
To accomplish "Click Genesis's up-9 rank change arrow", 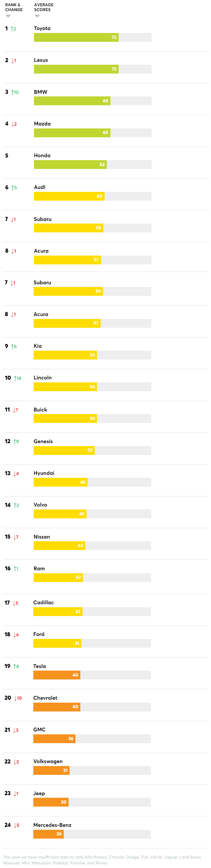I will (16, 442).
